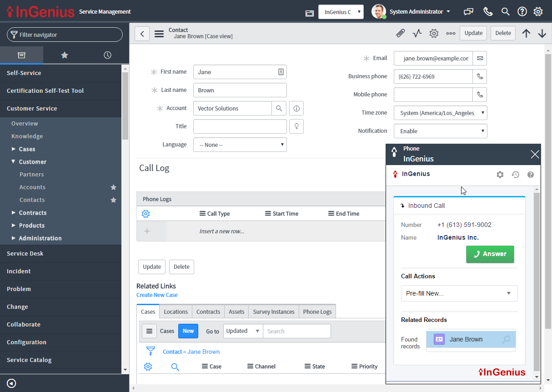Click the phone icon next to Business phone
552x392 pixels.
pos(480,76)
